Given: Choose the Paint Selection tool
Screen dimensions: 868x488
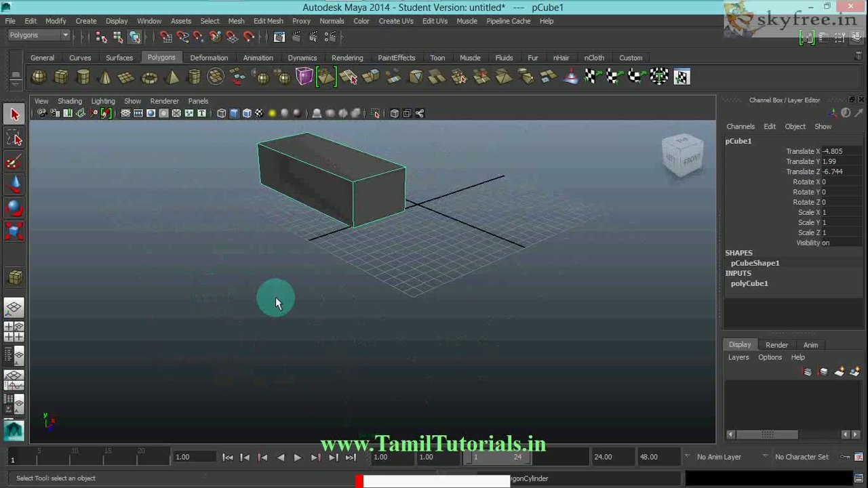Looking at the screenshot, I should (14, 161).
